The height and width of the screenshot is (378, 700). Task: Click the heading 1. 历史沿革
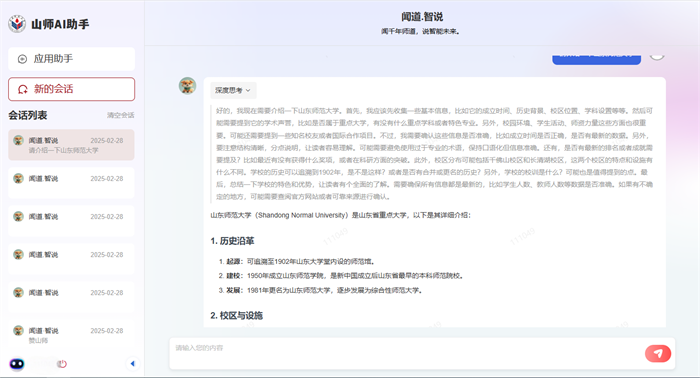tap(232, 241)
